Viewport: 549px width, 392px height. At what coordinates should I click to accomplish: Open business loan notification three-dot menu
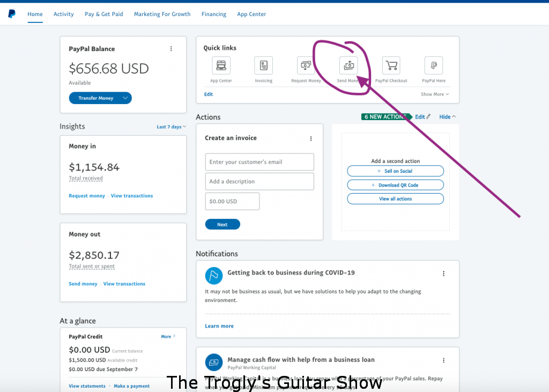click(443, 360)
